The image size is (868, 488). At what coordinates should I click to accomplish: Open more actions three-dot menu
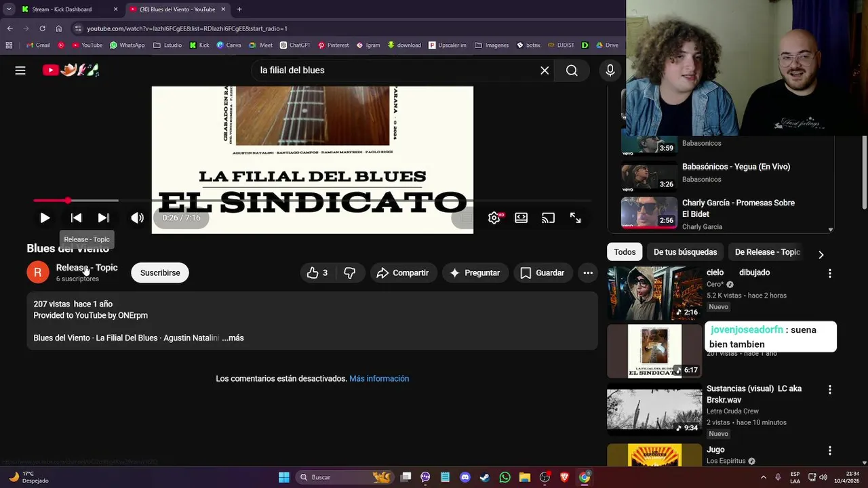coord(588,273)
